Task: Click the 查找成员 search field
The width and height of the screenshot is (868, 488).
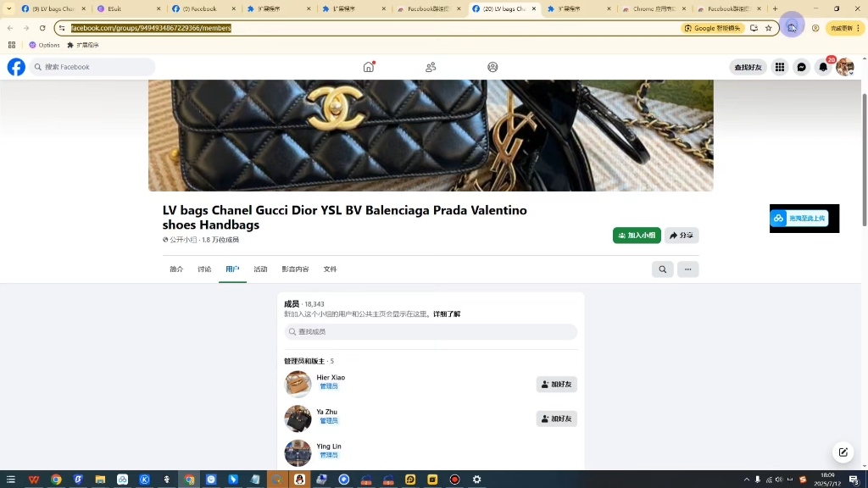Action: pyautogui.click(x=431, y=331)
